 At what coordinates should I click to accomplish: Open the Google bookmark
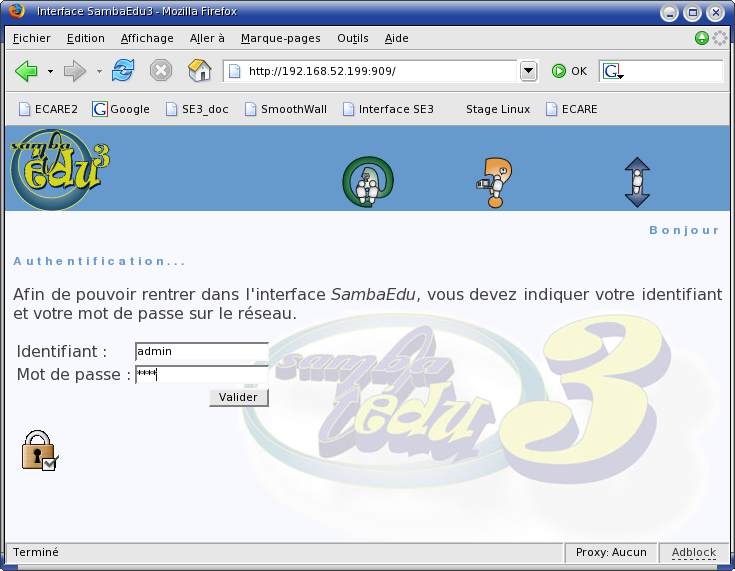[121, 109]
